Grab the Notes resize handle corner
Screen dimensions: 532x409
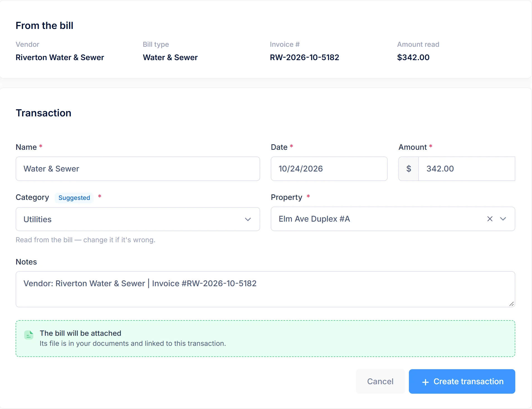tap(511, 304)
